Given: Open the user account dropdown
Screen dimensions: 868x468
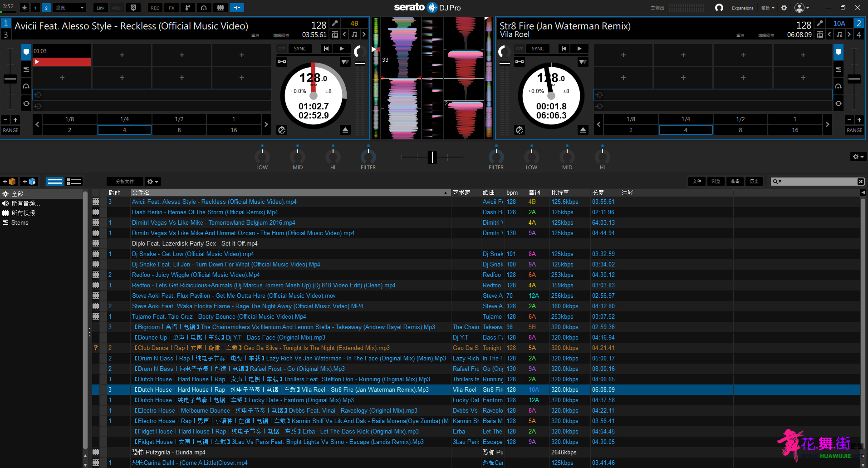Looking at the screenshot, I should [802, 8].
